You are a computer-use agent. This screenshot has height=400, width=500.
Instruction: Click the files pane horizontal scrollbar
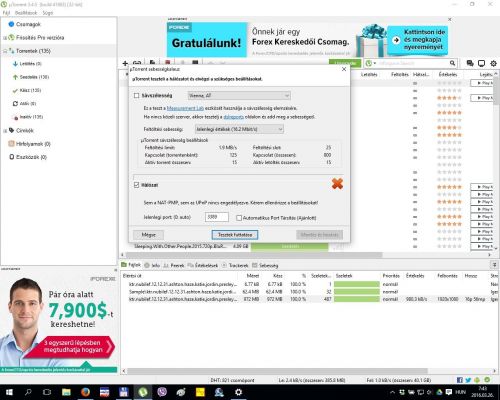coord(277,371)
